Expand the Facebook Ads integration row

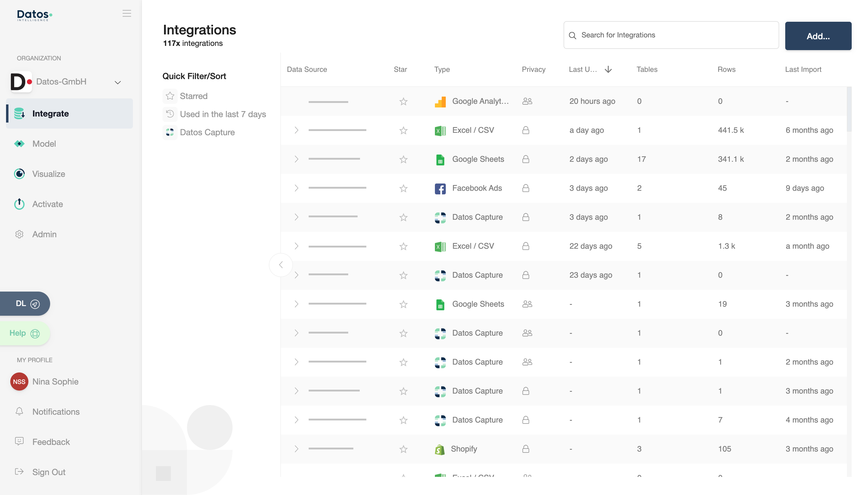[x=296, y=188]
